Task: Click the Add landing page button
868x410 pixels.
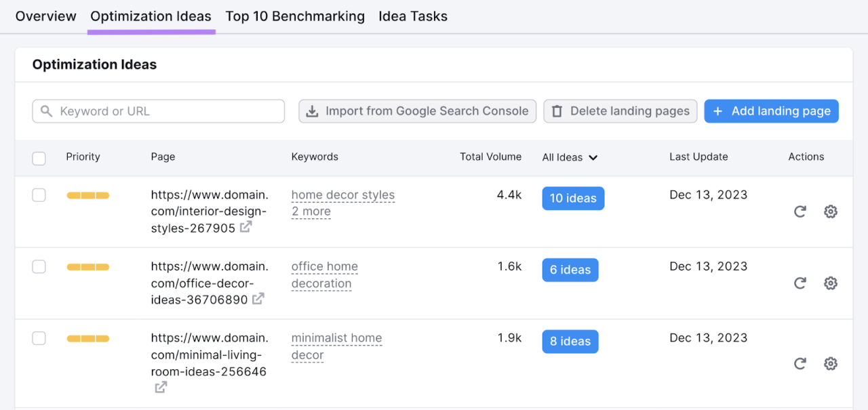Action: (771, 110)
